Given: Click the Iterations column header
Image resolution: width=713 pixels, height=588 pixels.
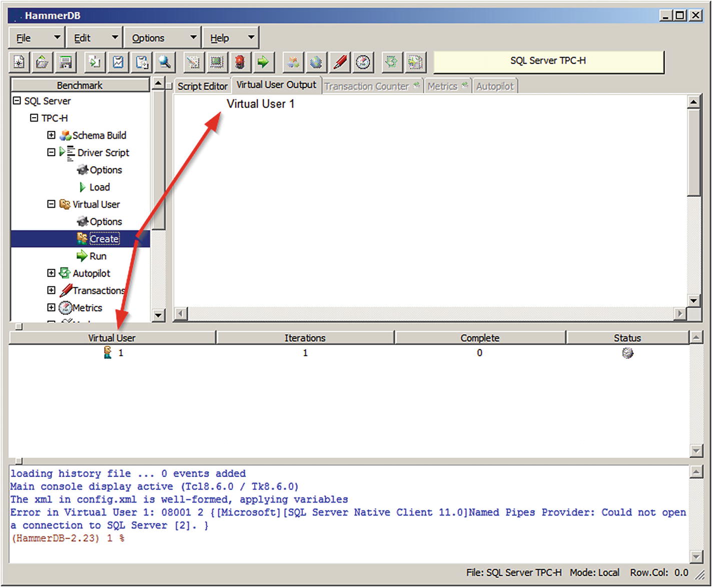Looking at the screenshot, I should tap(305, 338).
